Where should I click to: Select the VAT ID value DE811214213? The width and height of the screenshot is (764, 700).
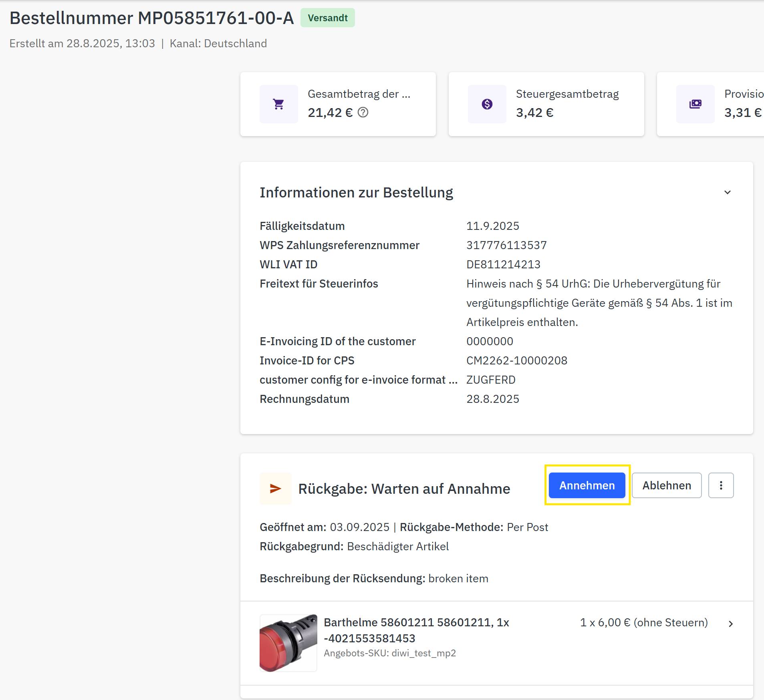coord(503,264)
